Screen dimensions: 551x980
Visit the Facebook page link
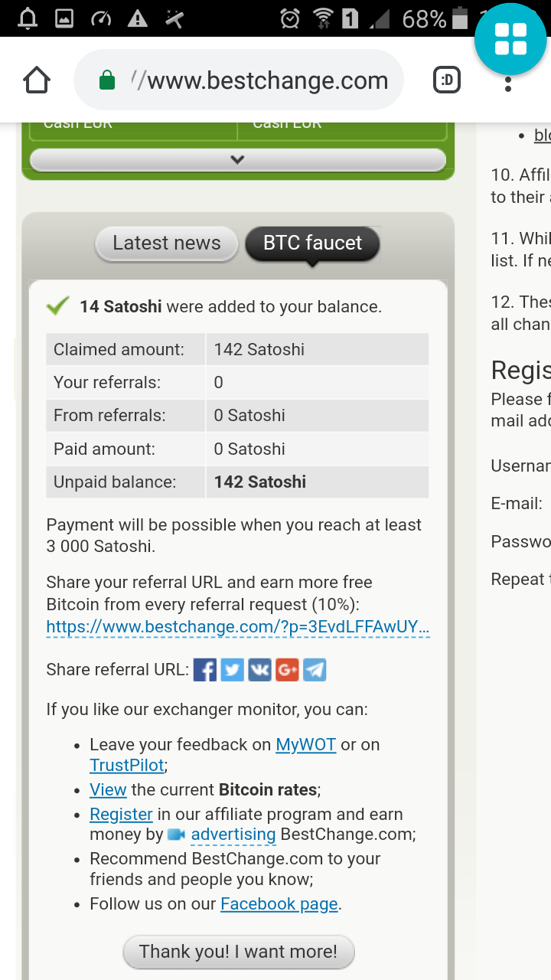(x=279, y=904)
